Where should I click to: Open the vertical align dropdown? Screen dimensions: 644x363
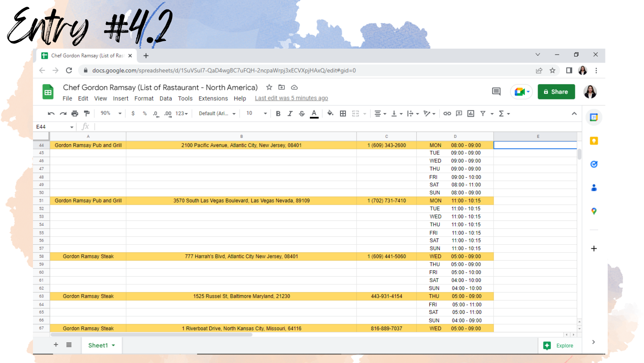tap(397, 114)
